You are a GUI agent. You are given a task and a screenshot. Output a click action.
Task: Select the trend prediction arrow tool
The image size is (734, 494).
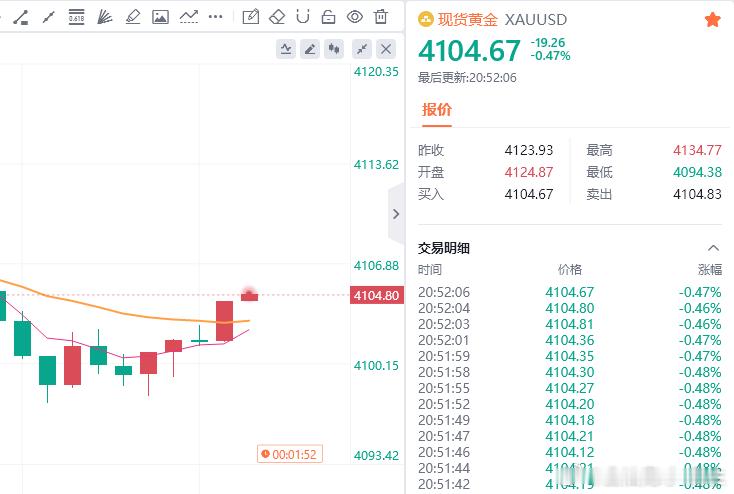[189, 17]
